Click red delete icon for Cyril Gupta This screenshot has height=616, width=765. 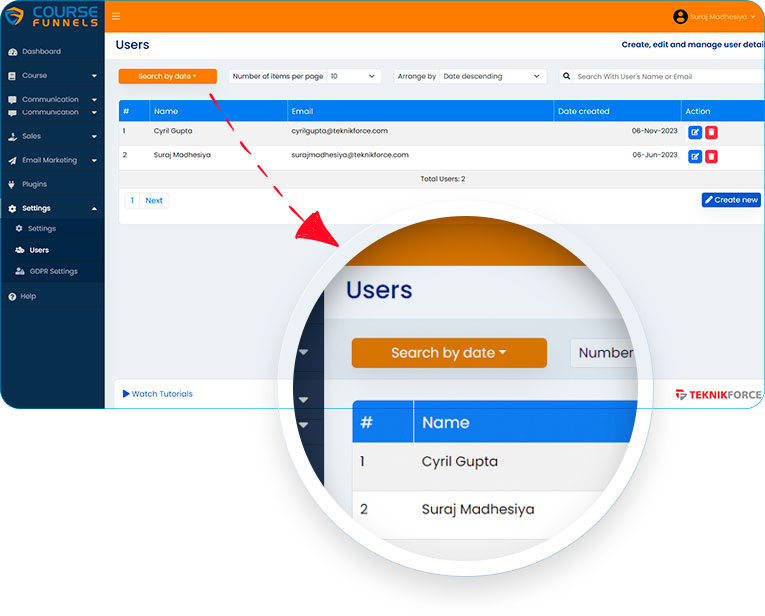tap(711, 132)
